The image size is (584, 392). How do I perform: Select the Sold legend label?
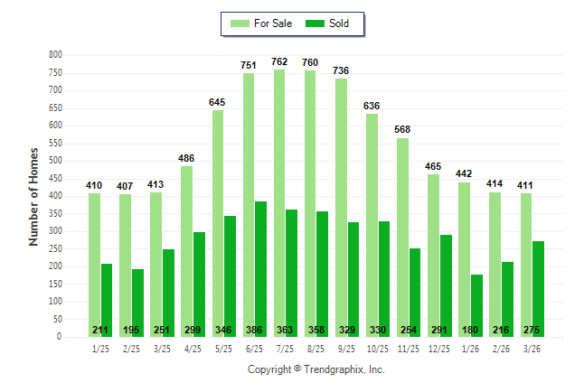[339, 23]
